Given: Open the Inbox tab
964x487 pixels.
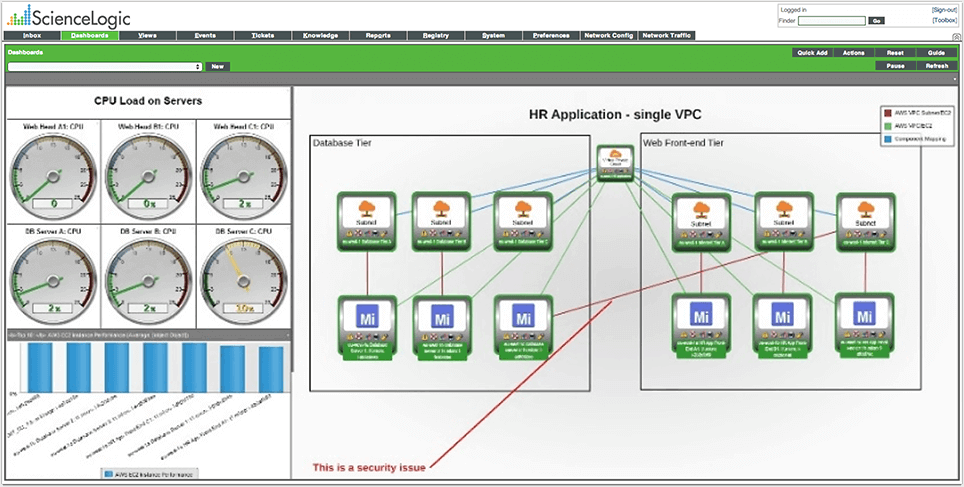Looking at the screenshot, I should (32, 36).
